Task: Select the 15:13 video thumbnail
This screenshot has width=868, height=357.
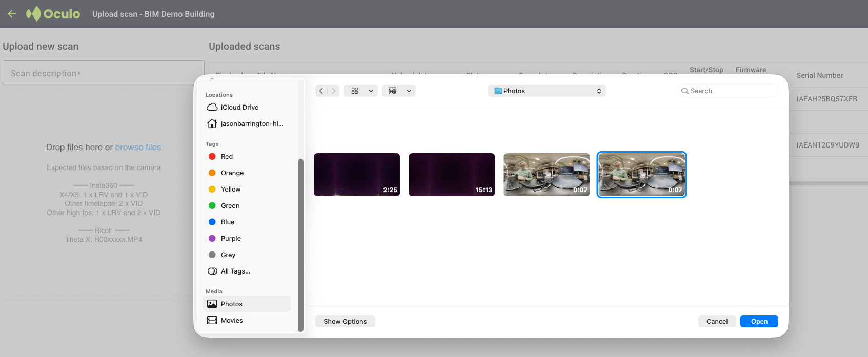Action: pos(452,175)
